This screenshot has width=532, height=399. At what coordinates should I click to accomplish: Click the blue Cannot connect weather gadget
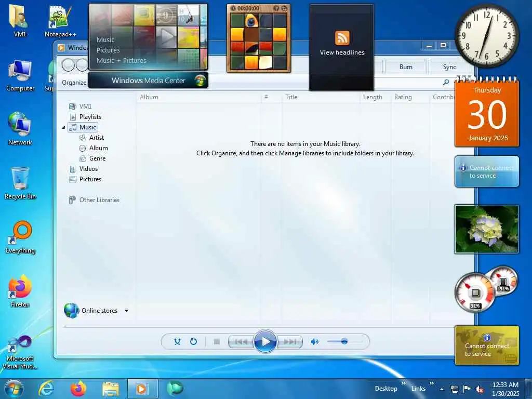(486, 171)
